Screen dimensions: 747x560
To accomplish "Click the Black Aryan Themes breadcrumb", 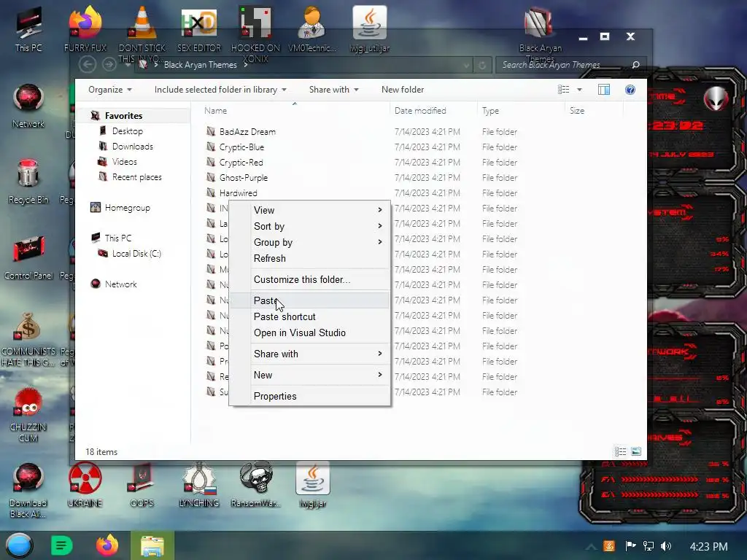I will (200, 65).
